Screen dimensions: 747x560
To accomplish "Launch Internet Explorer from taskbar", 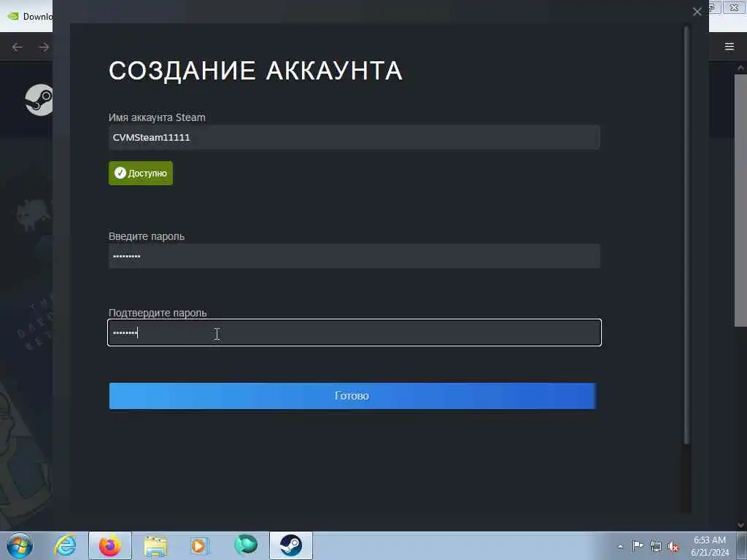I will 65,545.
